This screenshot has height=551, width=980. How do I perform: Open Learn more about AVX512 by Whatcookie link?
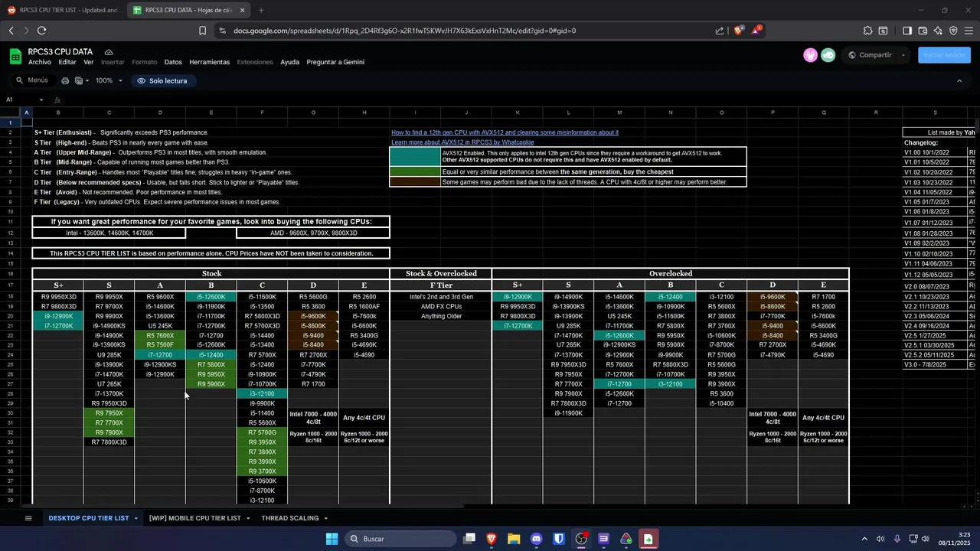click(462, 142)
